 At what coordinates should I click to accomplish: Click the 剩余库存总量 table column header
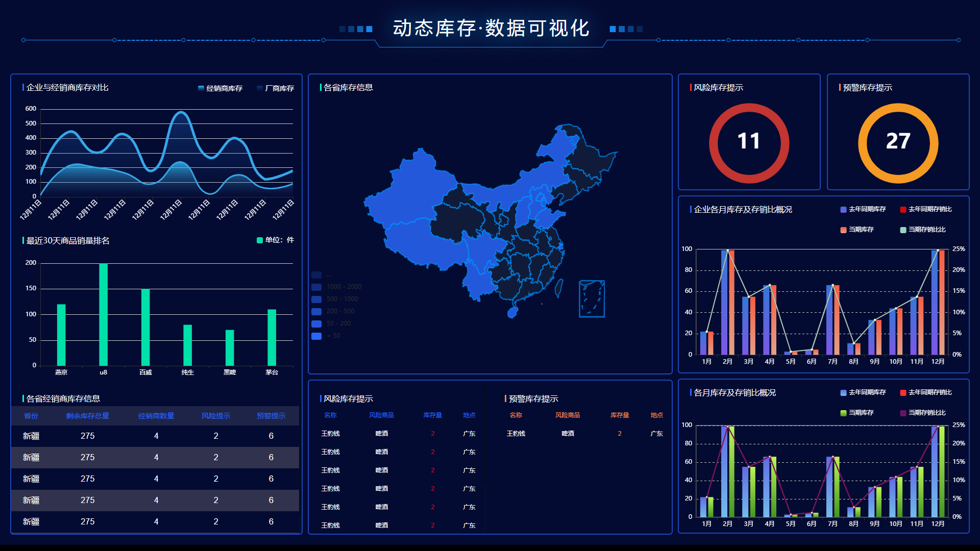[87, 416]
